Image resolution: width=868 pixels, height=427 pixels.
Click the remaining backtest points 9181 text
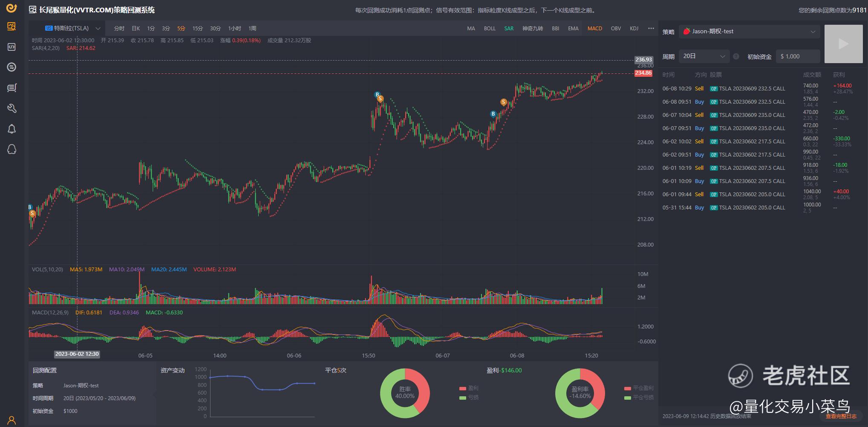tap(832, 10)
